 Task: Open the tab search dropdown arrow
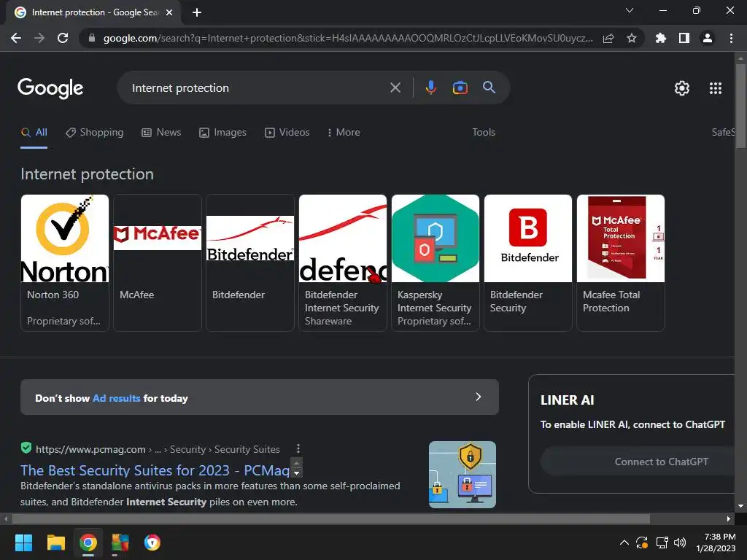(630, 10)
